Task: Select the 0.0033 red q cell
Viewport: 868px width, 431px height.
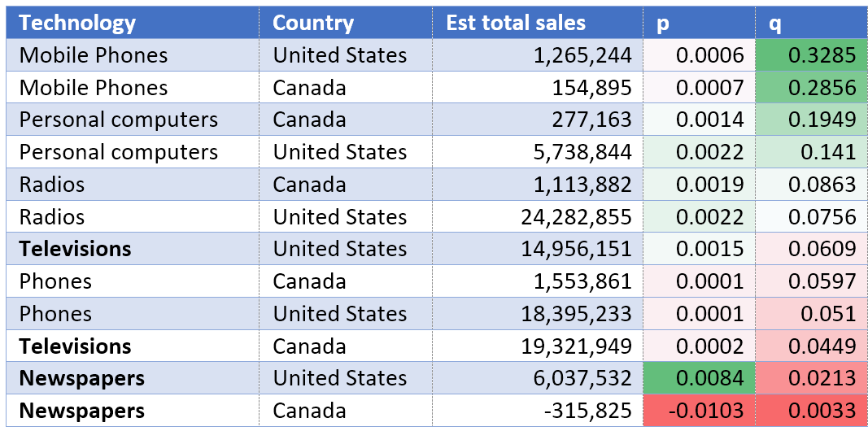Action: click(812, 411)
